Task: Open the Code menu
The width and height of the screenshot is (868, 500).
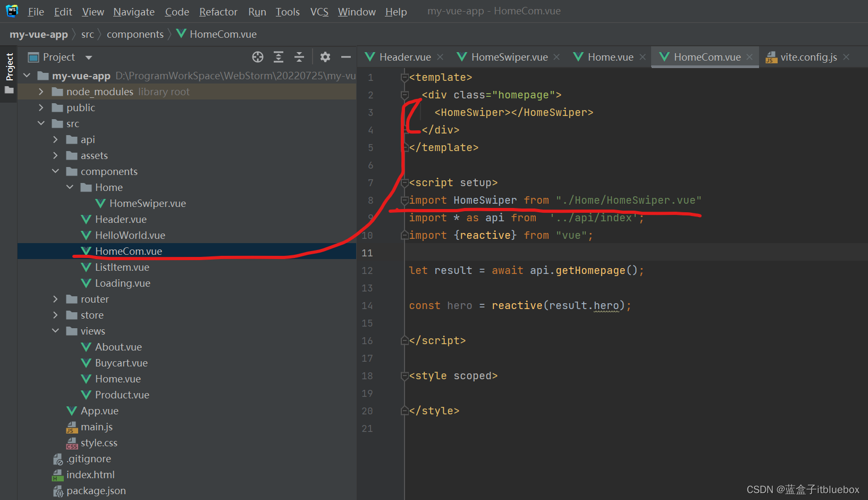Action: pyautogui.click(x=177, y=12)
